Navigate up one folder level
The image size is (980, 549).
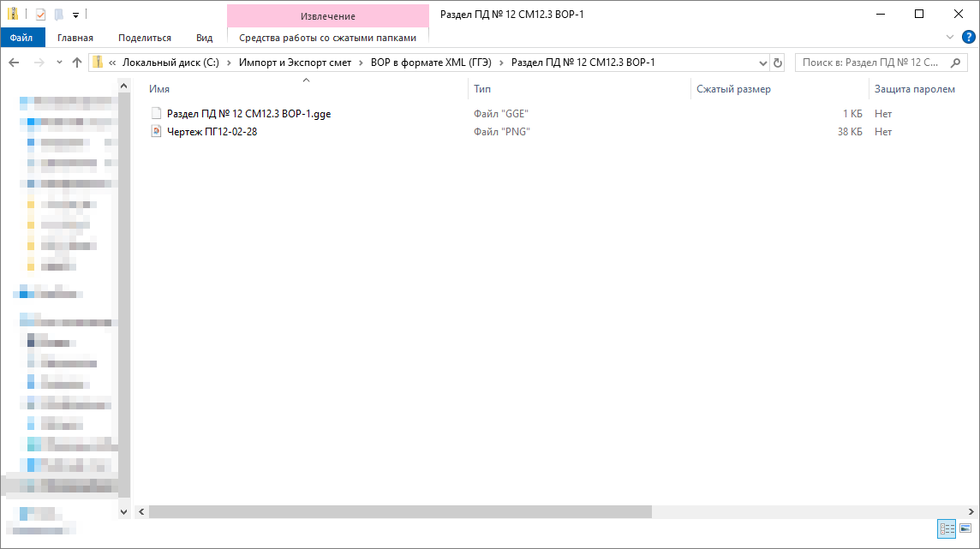(x=77, y=63)
